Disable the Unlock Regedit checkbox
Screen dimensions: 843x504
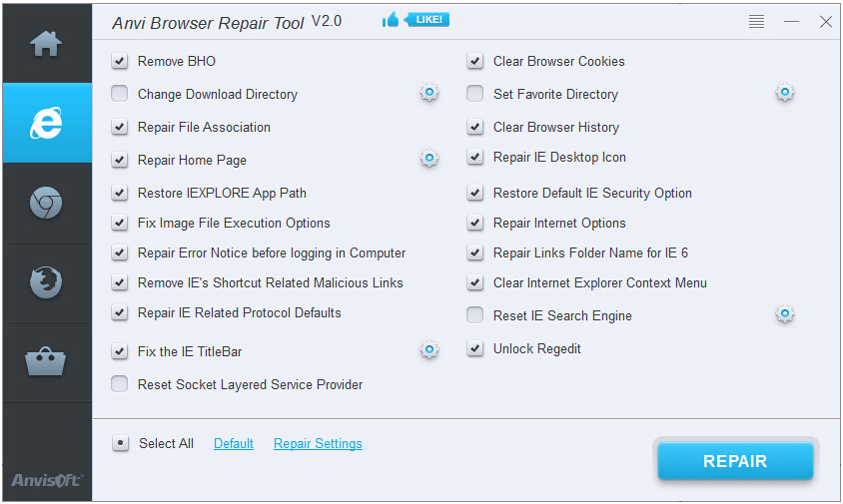pos(475,349)
